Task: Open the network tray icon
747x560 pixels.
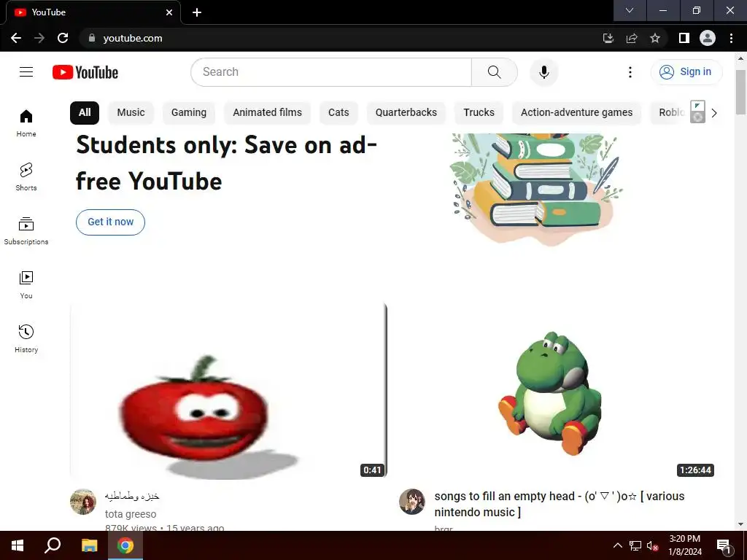Action: pos(635,545)
